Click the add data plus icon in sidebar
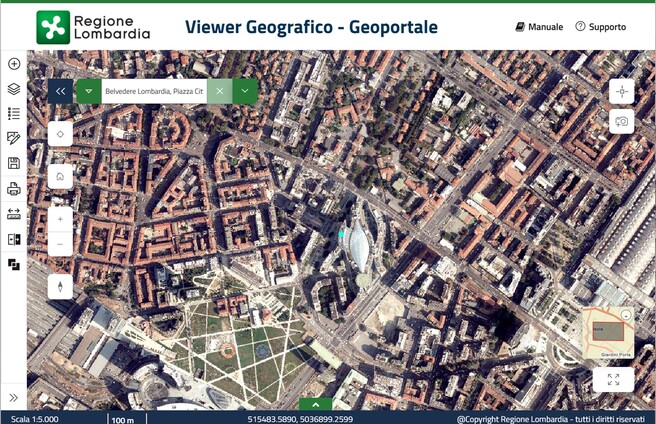Screen dimensions: 656x424 tap(14, 64)
